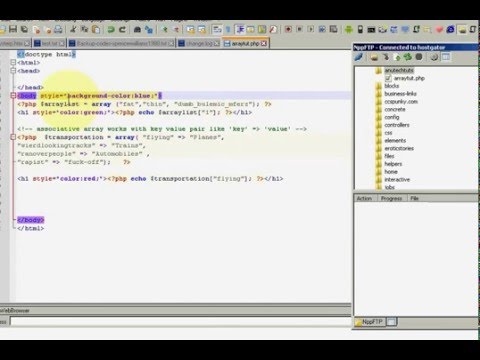The width and height of the screenshot is (480, 360).
Task: Refresh the NppFTP directory listing
Action: 408,57
